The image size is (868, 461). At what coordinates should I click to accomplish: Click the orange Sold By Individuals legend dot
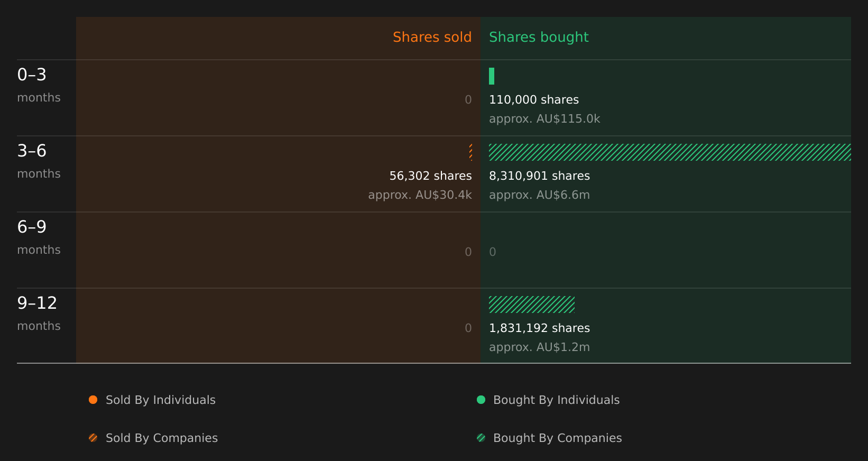click(93, 400)
